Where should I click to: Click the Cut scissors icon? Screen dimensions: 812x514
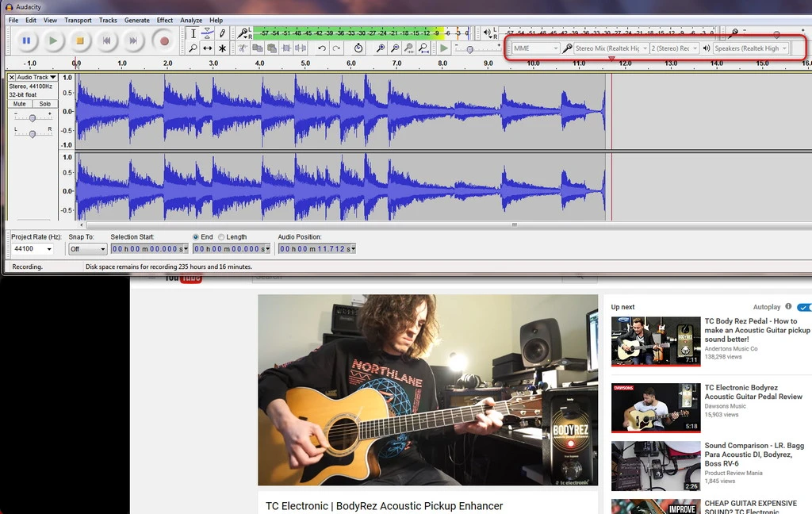(243, 48)
